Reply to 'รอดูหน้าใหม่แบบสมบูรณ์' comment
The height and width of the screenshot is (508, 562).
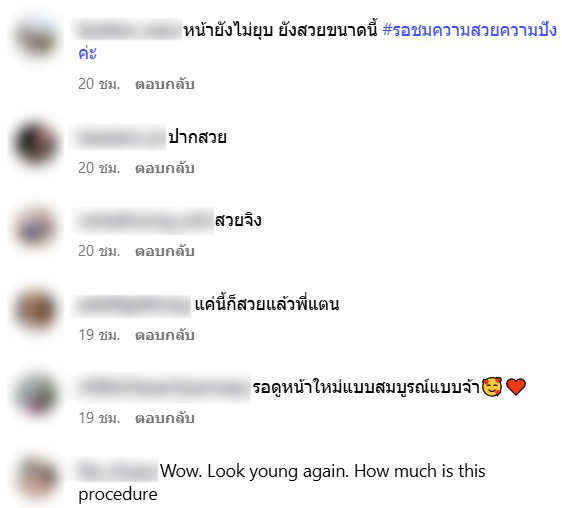[x=165, y=418]
